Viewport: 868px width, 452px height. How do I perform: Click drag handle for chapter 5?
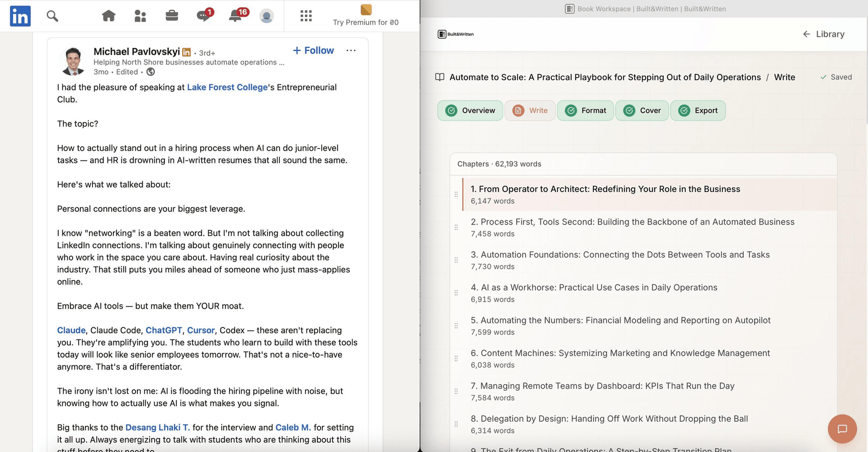coord(456,326)
